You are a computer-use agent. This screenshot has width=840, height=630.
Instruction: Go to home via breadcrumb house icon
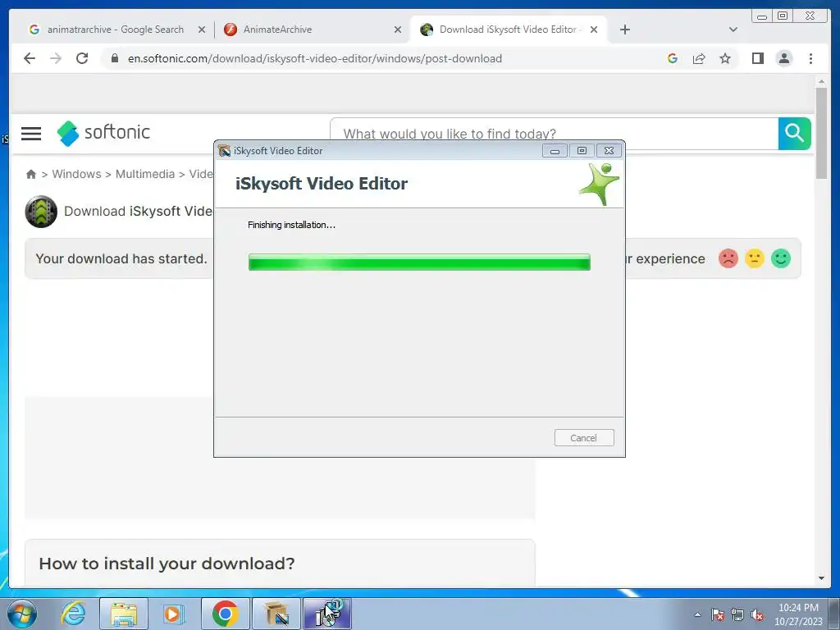click(x=31, y=174)
